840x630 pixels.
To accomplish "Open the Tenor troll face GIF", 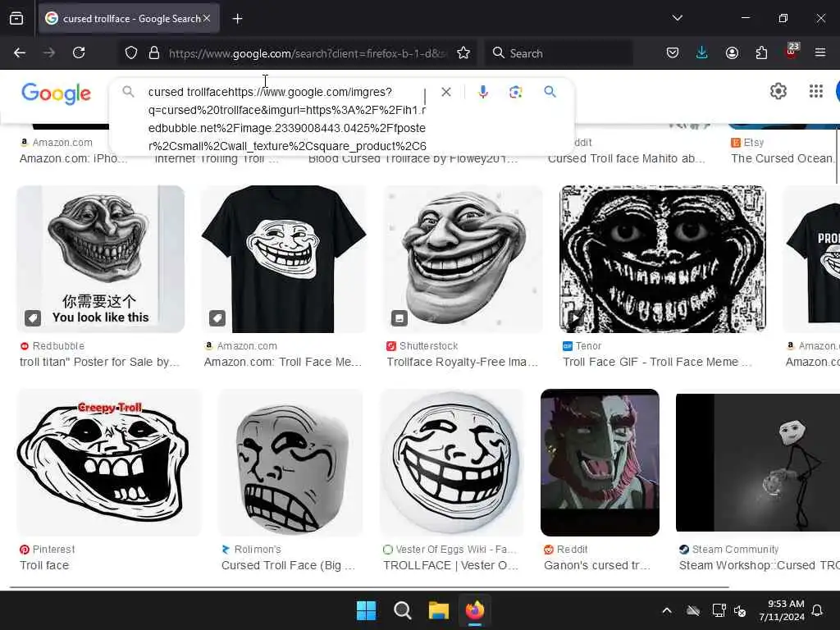I will tap(663, 258).
